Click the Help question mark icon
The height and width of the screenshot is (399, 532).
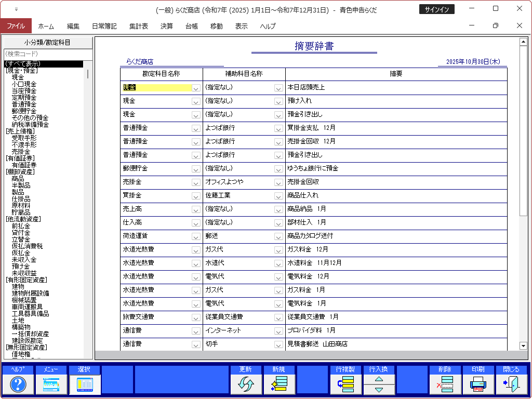[18, 384]
